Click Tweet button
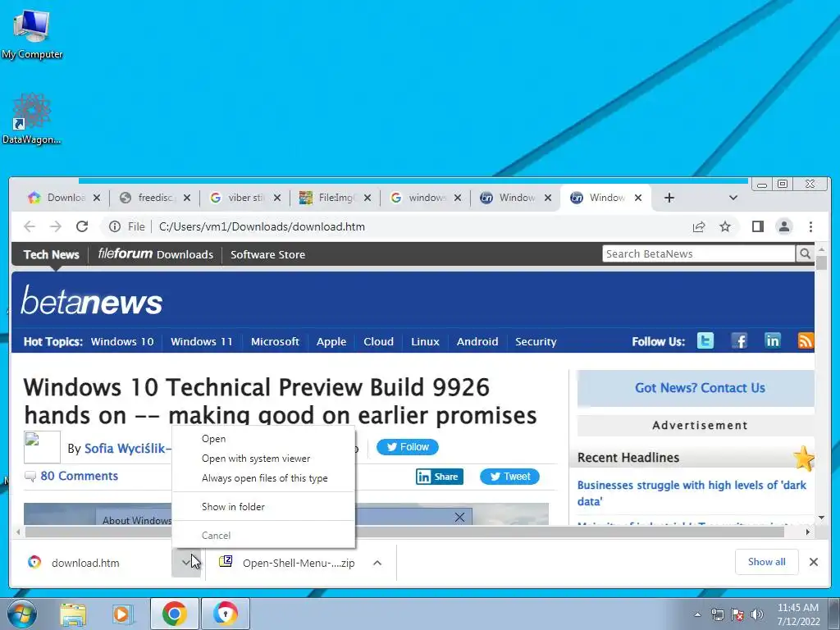The width and height of the screenshot is (840, 630). pyautogui.click(x=509, y=477)
